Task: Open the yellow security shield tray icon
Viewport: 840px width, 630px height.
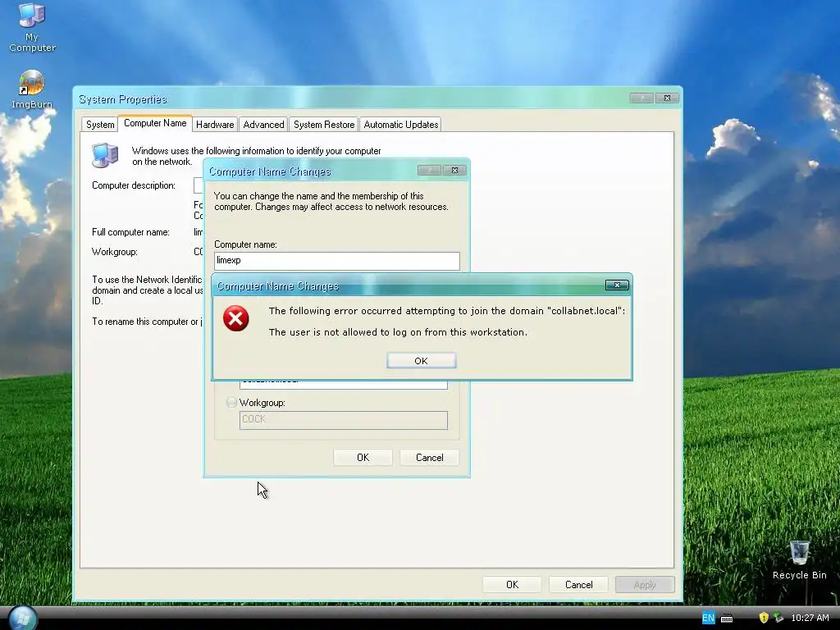Action: pos(764,618)
